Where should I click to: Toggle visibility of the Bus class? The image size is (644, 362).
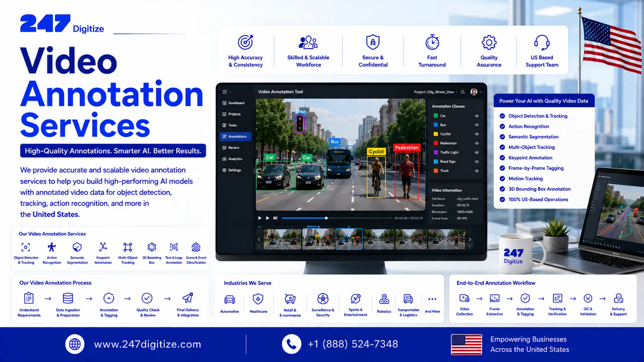click(477, 125)
